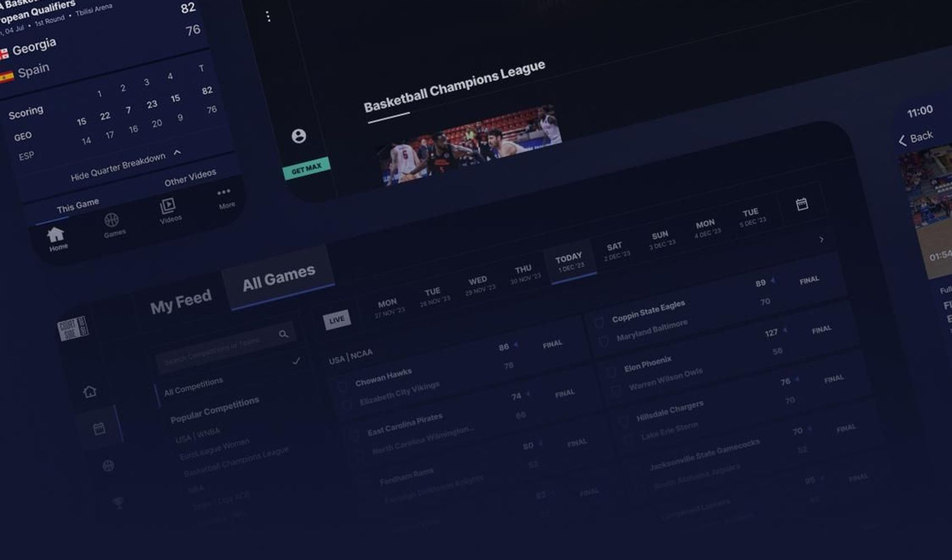The width and height of the screenshot is (952, 560).
Task: Switch to the Other Videos tab
Action: (x=190, y=178)
